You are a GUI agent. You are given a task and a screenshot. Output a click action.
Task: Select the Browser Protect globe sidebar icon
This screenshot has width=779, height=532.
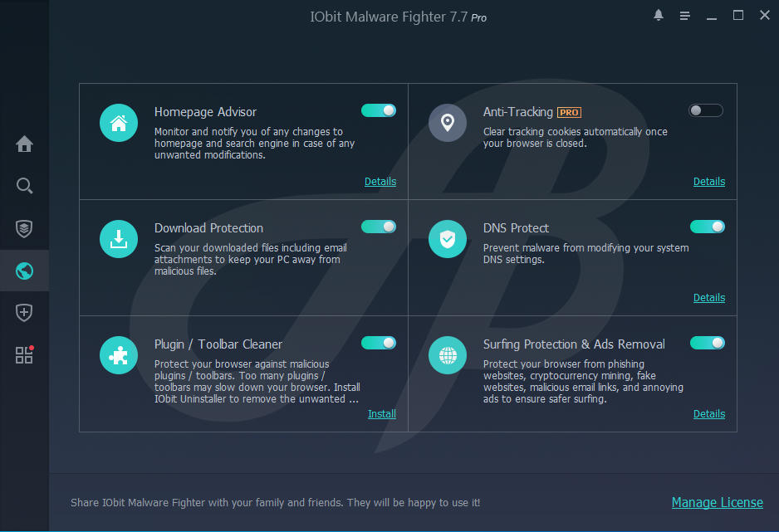(24, 271)
